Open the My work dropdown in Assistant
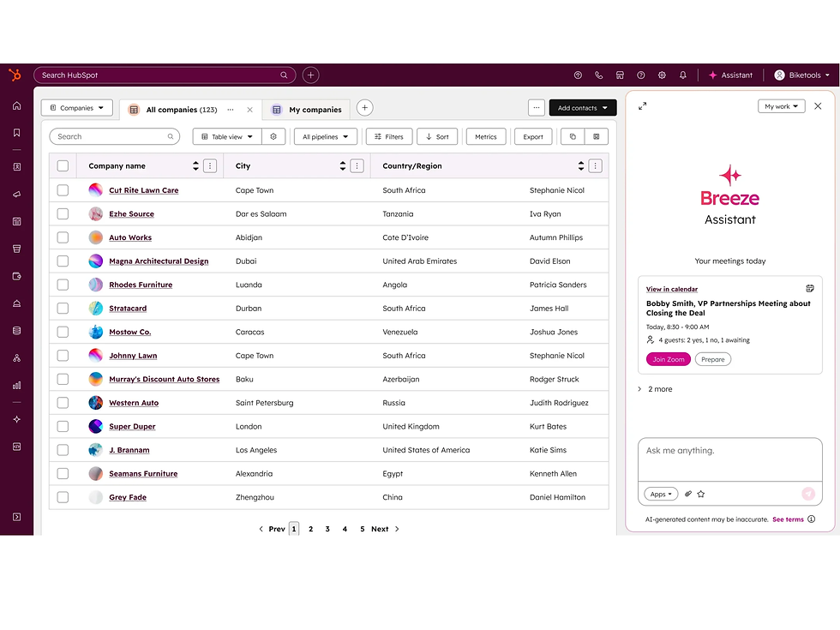 [x=781, y=106]
